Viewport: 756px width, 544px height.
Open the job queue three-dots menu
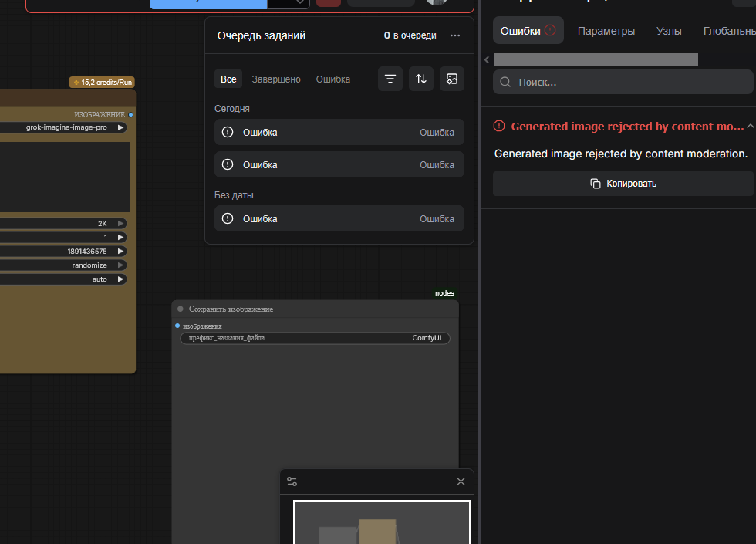[x=454, y=35]
